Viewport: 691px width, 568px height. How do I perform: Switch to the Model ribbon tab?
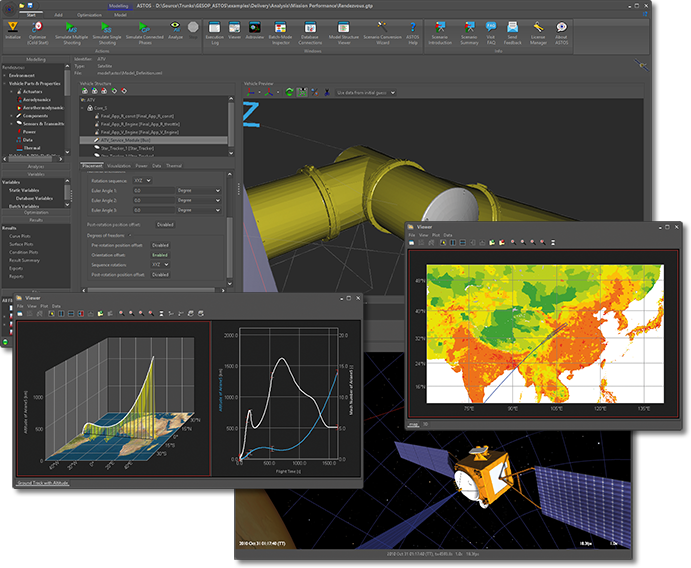pos(120,15)
